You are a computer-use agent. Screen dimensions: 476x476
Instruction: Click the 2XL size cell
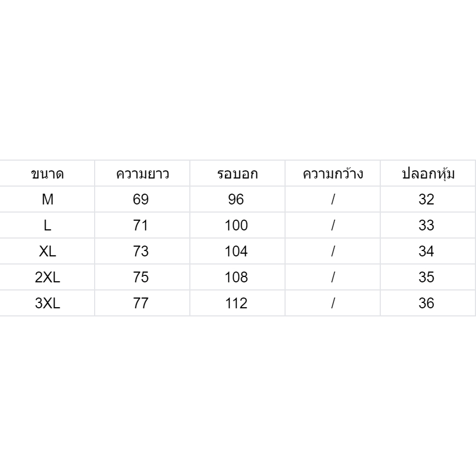pyautogui.click(x=48, y=277)
